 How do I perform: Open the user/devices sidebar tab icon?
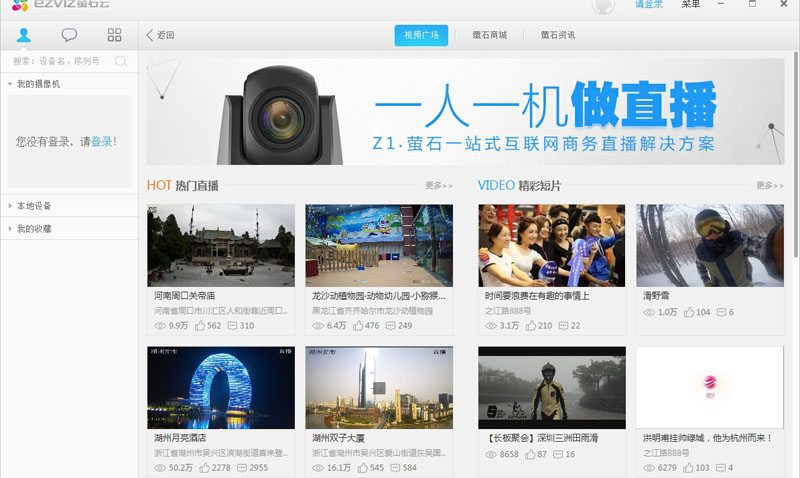point(23,35)
